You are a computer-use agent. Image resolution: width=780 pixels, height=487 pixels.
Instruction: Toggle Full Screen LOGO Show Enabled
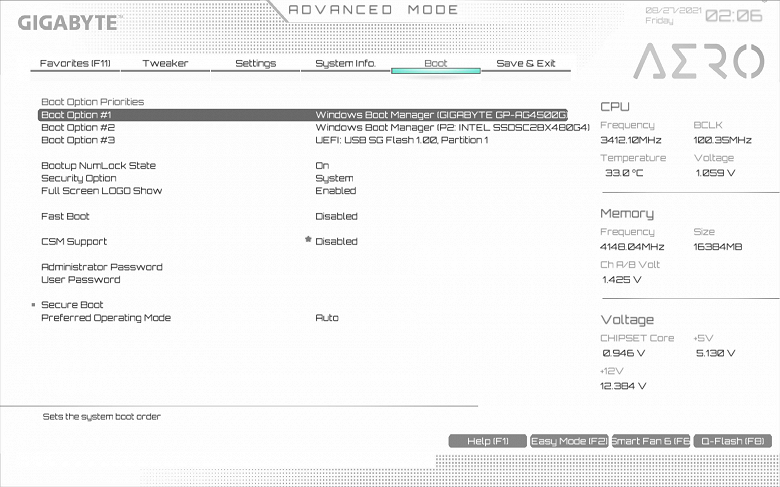tap(336, 191)
